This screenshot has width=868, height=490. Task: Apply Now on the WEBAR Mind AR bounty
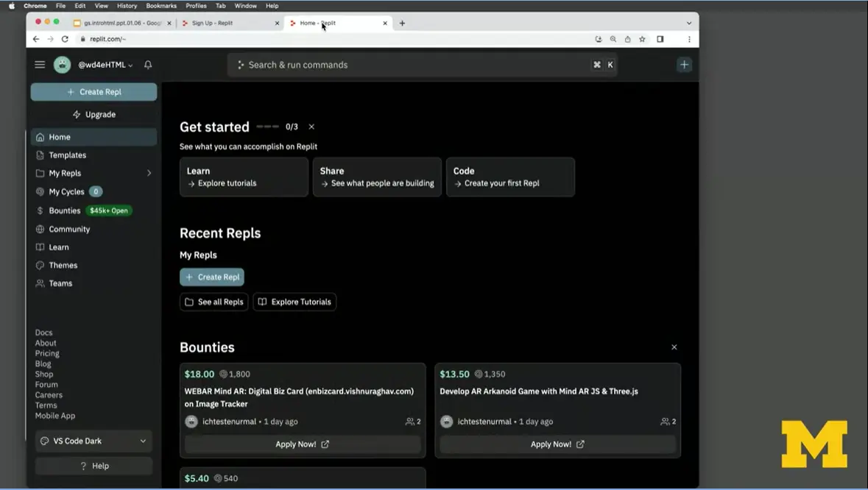coord(302,444)
